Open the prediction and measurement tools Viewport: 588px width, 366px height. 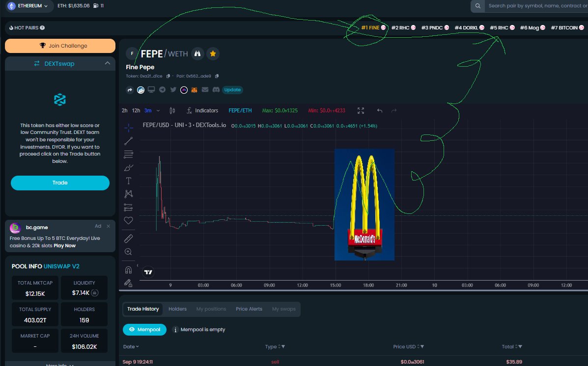click(128, 207)
